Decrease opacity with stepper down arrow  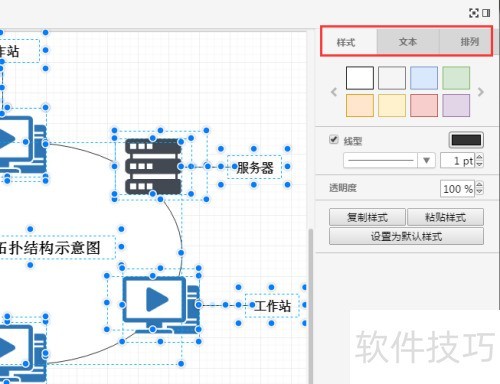pos(479,192)
